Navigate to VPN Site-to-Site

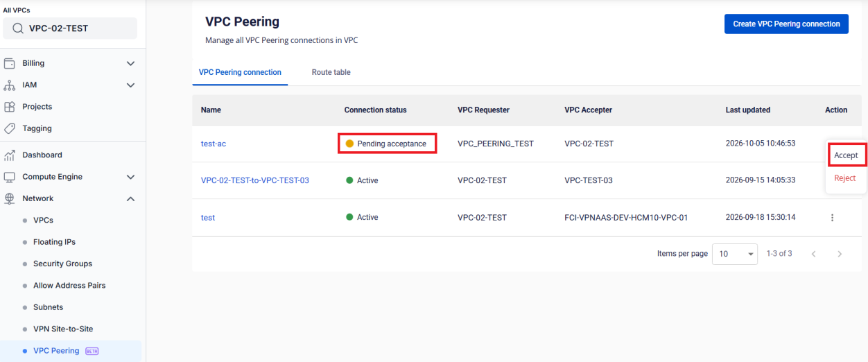63,329
